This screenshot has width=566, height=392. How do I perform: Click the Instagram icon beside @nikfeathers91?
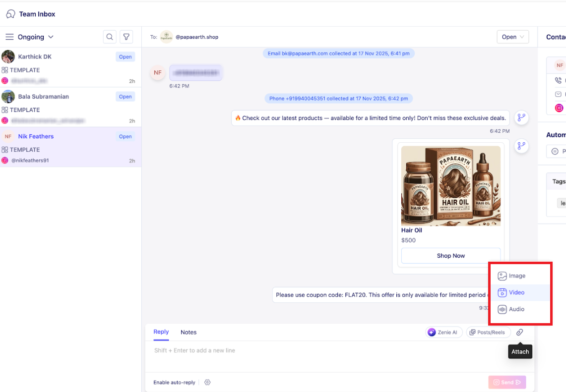click(x=4, y=161)
